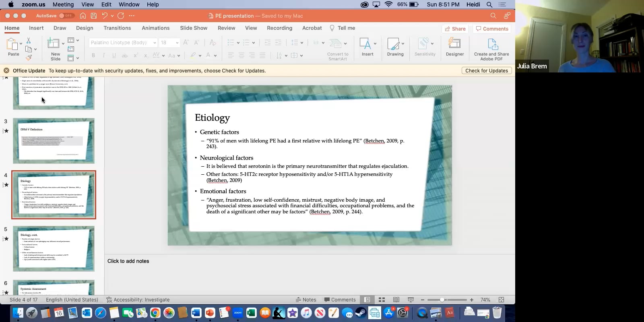Click Accessibility: Investigate in status bar
644x322 pixels.
pyautogui.click(x=138, y=300)
